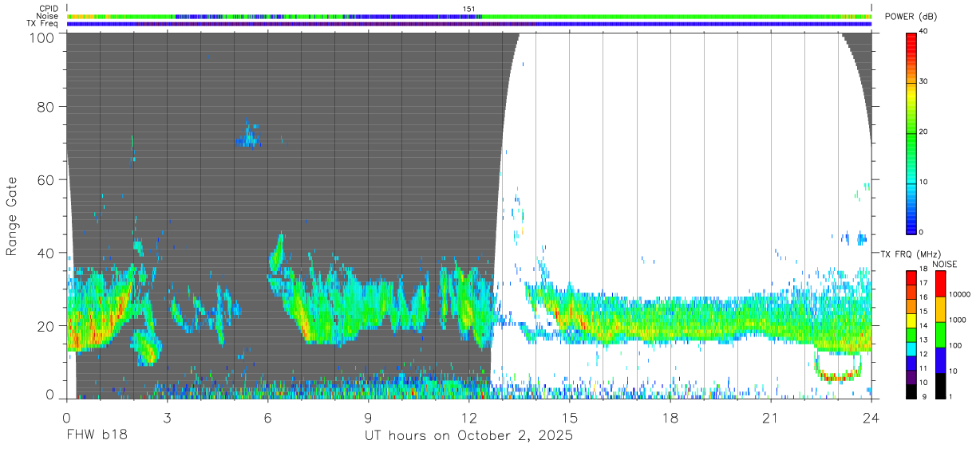Click the 10000 tick on the NOISE scale
The width and height of the screenshot is (980, 452).
[958, 294]
